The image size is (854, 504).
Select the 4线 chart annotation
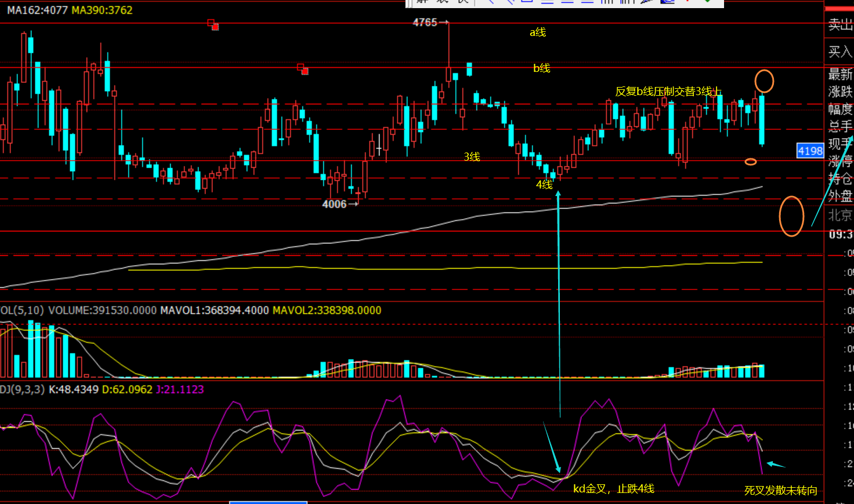(x=544, y=184)
